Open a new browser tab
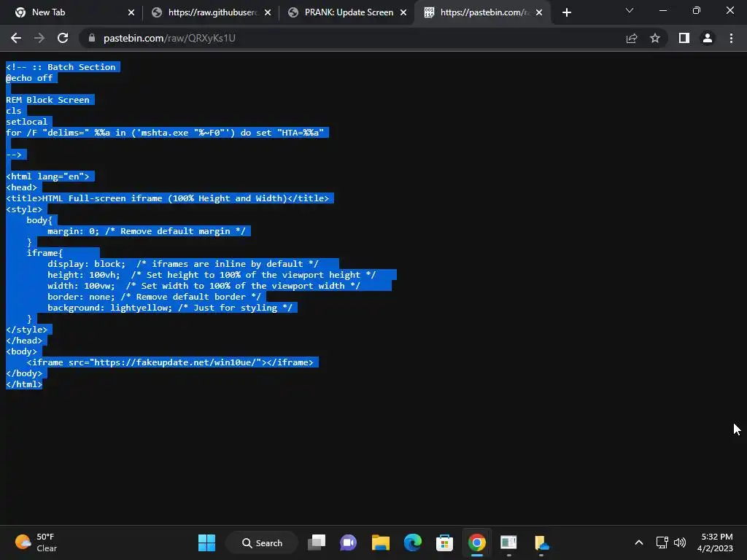 (566, 12)
